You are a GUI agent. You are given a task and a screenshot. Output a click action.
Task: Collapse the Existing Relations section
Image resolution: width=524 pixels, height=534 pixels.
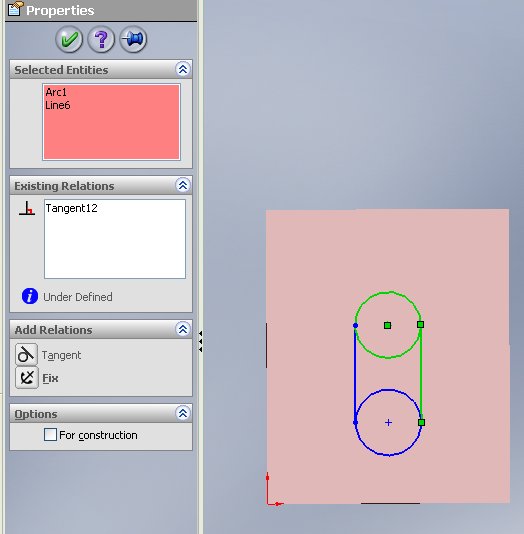click(x=183, y=185)
